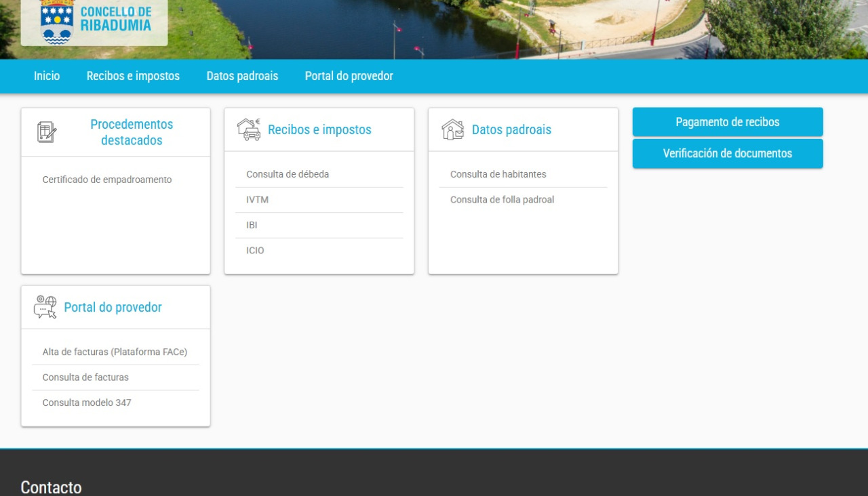Click the Procedementos destacados document icon
The image size is (868, 496).
pos(47,132)
